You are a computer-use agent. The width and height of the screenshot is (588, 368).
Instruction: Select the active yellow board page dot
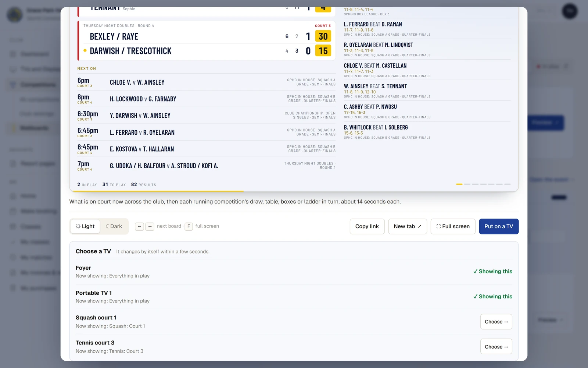point(459,184)
